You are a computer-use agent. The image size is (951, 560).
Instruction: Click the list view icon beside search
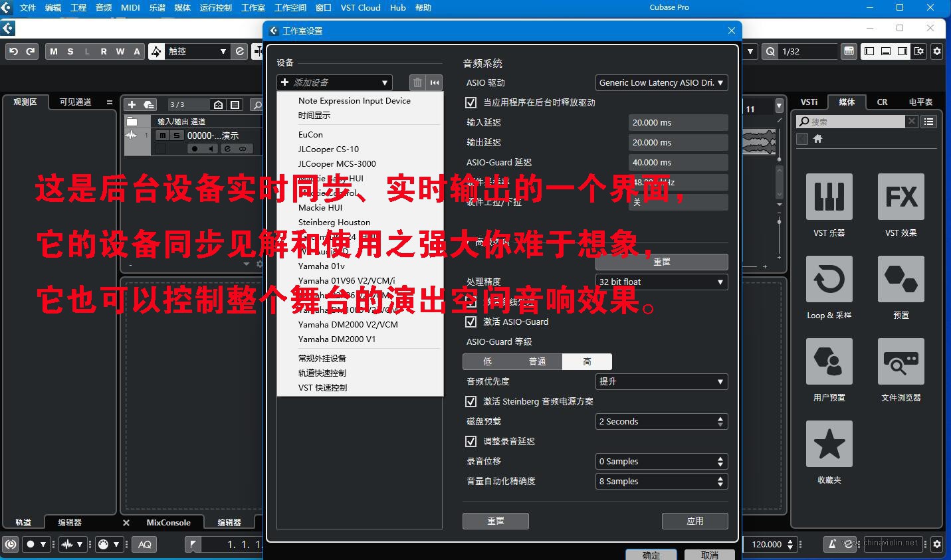coord(929,122)
